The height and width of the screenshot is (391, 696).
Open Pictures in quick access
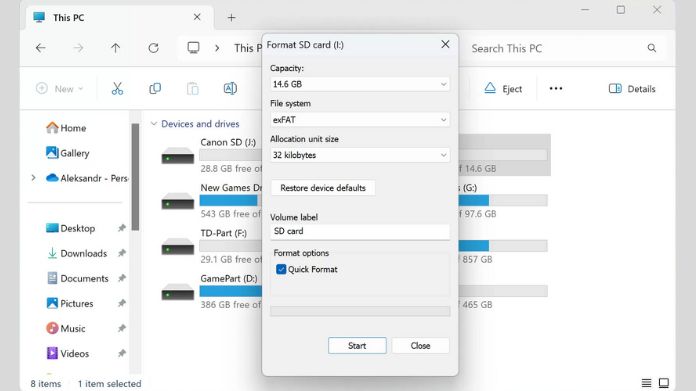pyautogui.click(x=70, y=304)
